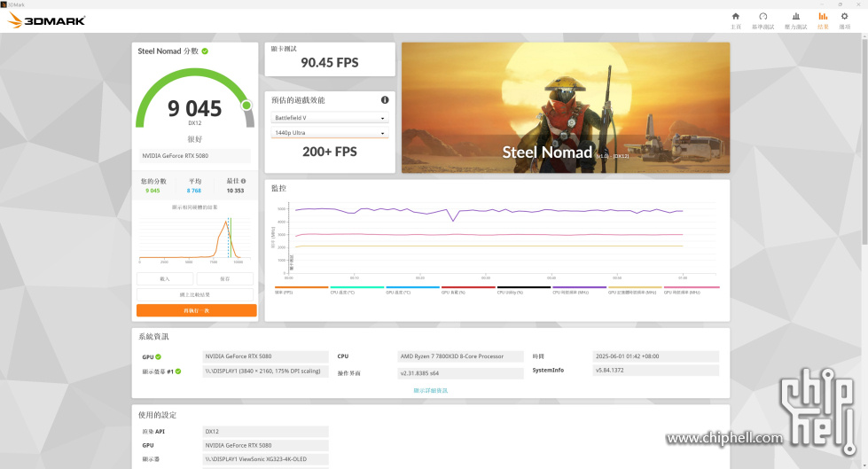Click the Settings Used (使用的設定) heading
Viewport: 868px width, 469px height.
pyautogui.click(x=157, y=415)
